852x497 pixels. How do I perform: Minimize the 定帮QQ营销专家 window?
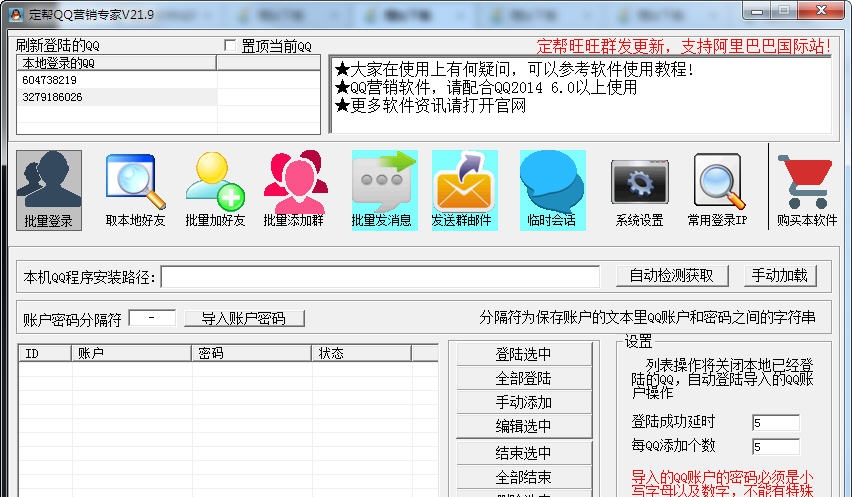[758, 11]
